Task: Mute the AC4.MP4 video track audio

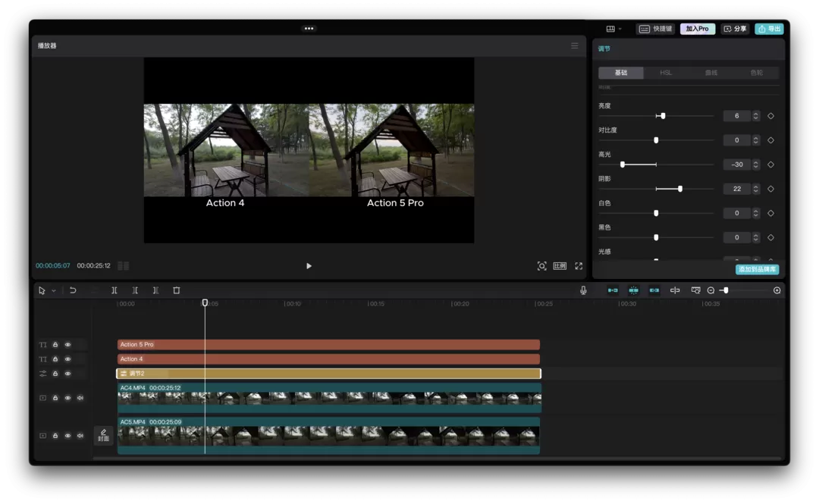Action: (x=80, y=398)
